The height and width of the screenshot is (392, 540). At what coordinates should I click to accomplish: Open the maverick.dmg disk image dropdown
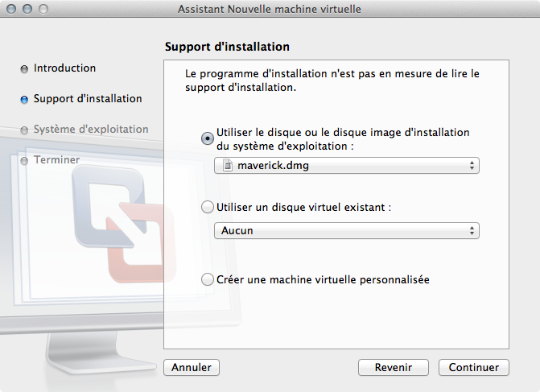click(x=347, y=166)
